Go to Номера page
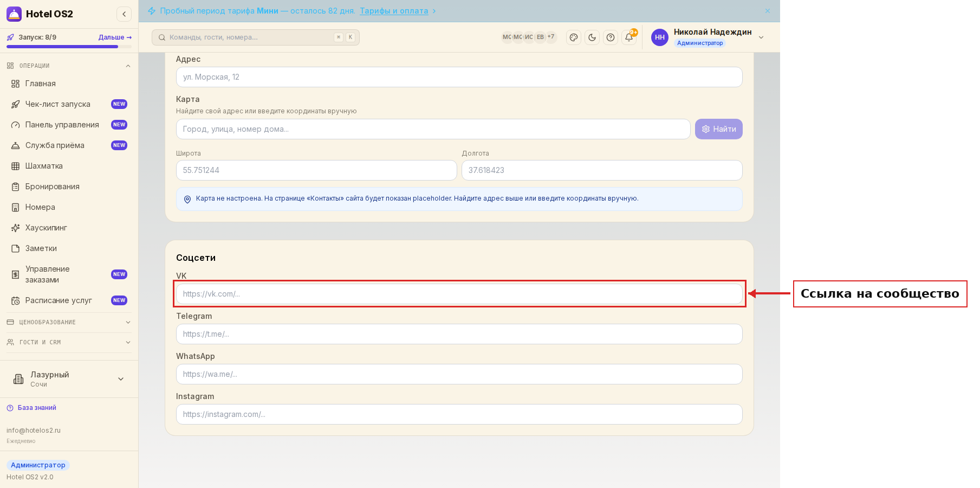980x488 pixels. (69, 207)
